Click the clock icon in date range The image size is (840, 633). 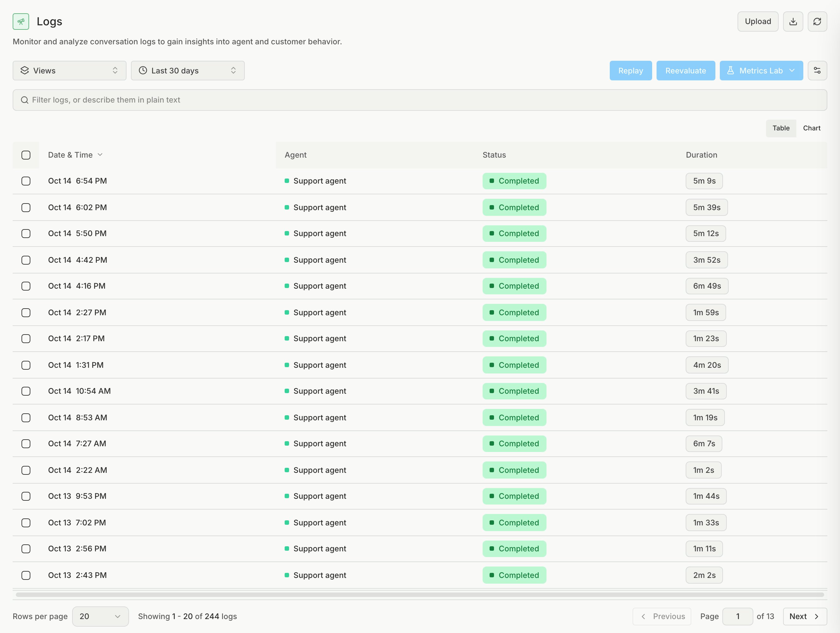pos(143,71)
